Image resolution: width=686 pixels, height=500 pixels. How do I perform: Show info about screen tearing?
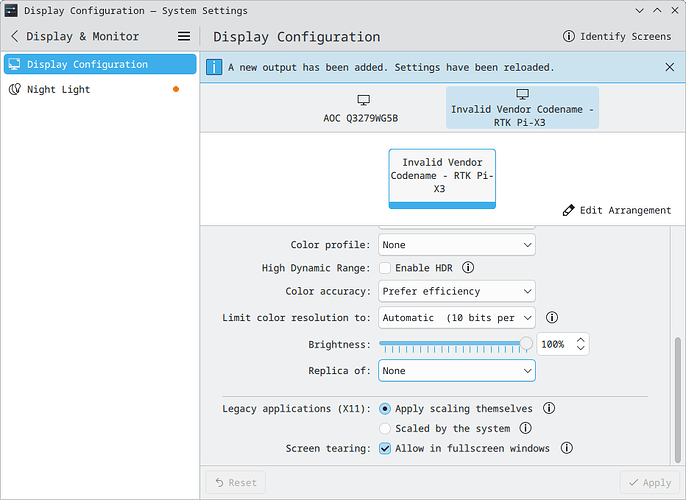(x=567, y=448)
